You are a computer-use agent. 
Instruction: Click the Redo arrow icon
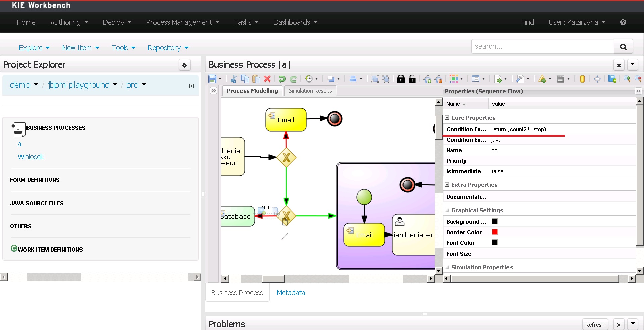(293, 79)
